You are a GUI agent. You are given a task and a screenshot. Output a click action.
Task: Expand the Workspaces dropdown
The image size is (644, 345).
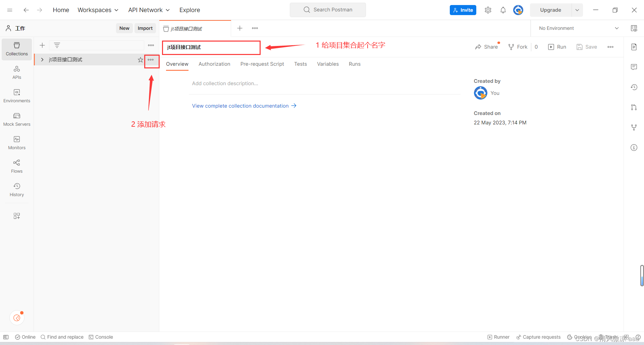tap(98, 10)
